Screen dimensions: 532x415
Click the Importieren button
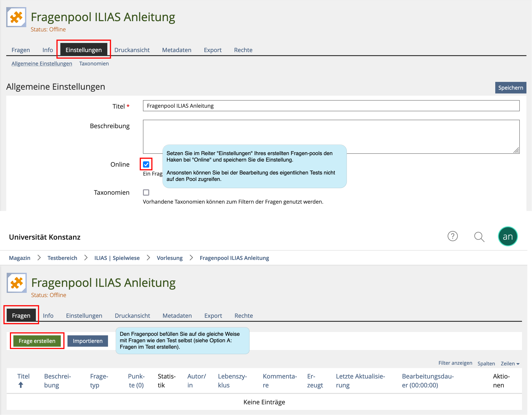(88, 341)
